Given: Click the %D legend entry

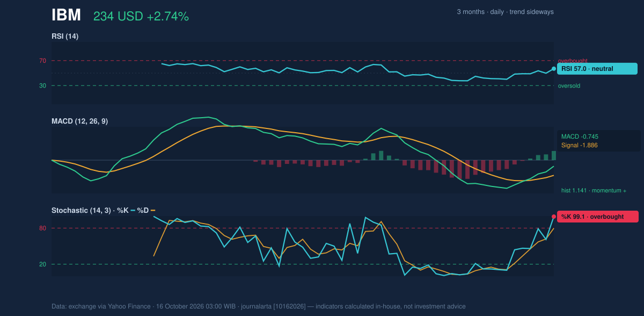Looking at the screenshot, I should 146,210.
